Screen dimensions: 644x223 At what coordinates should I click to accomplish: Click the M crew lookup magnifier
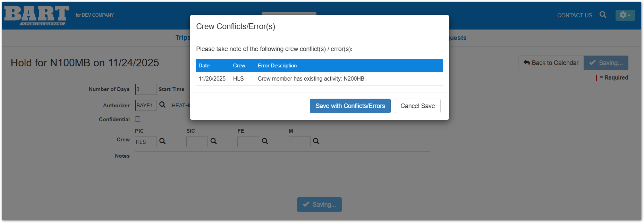pyautogui.click(x=316, y=141)
